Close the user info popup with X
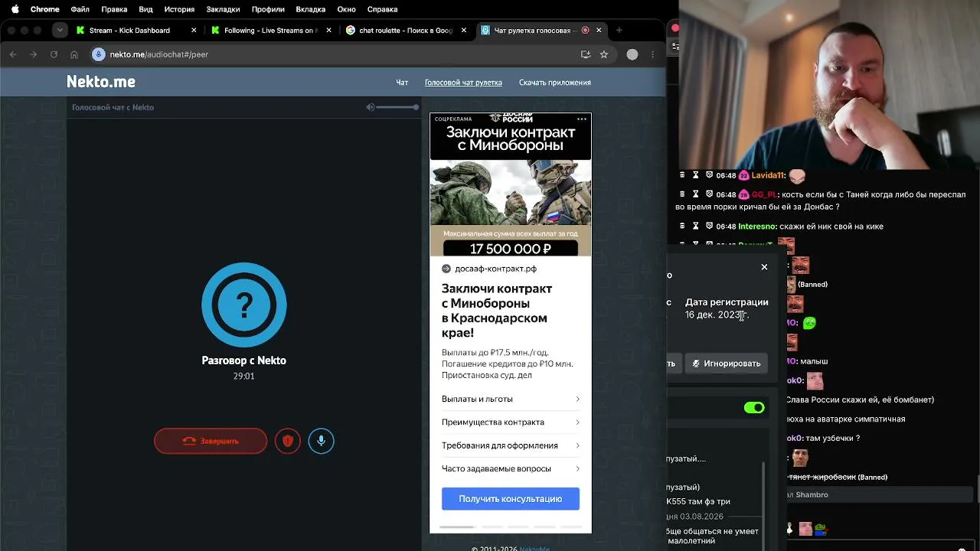Image resolution: width=980 pixels, height=551 pixels. [x=764, y=267]
